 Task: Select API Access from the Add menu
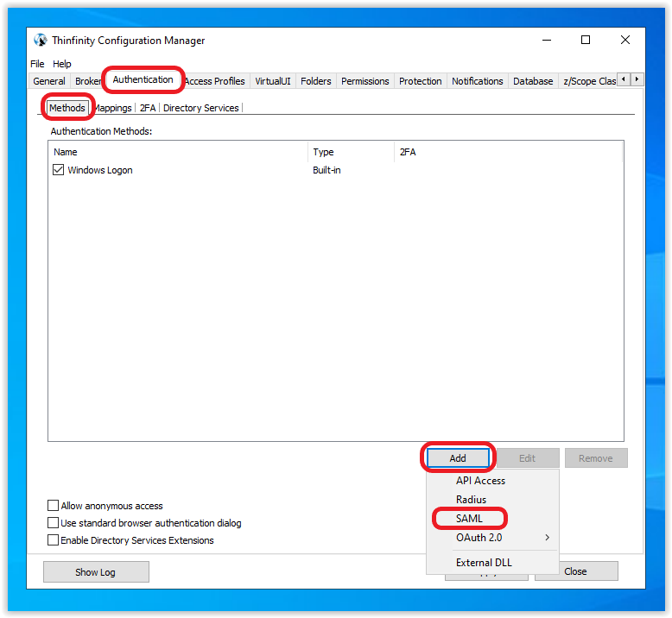click(x=480, y=481)
